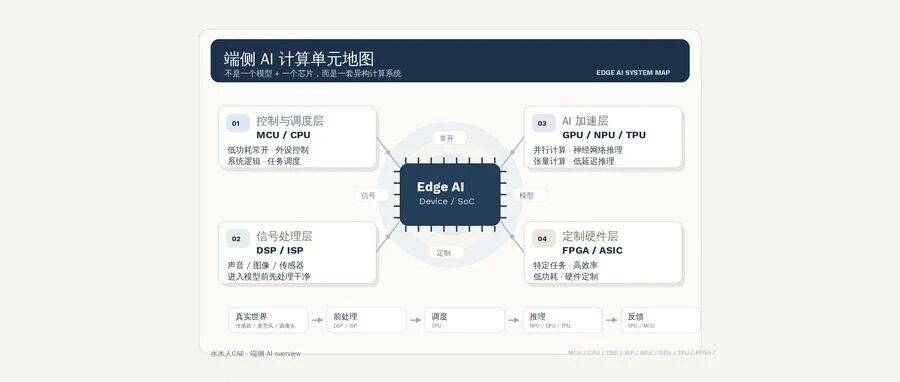900x382 pixels.
Task: Click the 进入模型前先处理干净 line
Action: click(269, 276)
